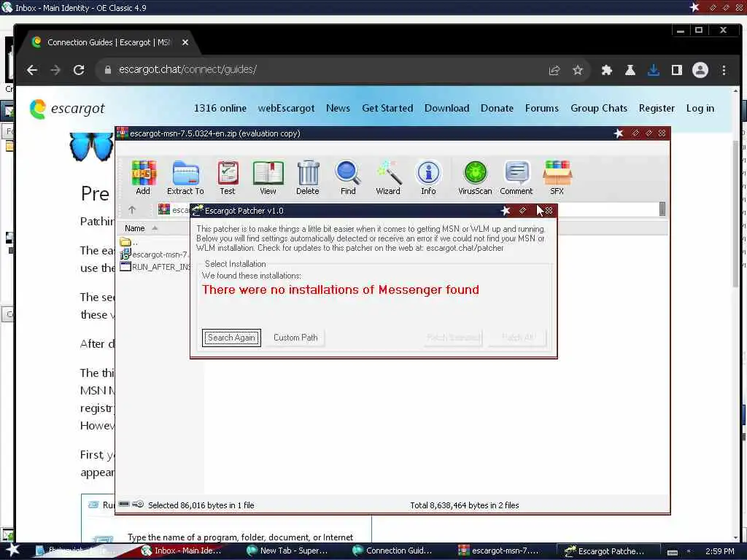Screen dimensions: 747x560
Task: Click Register link
Action: click(657, 108)
